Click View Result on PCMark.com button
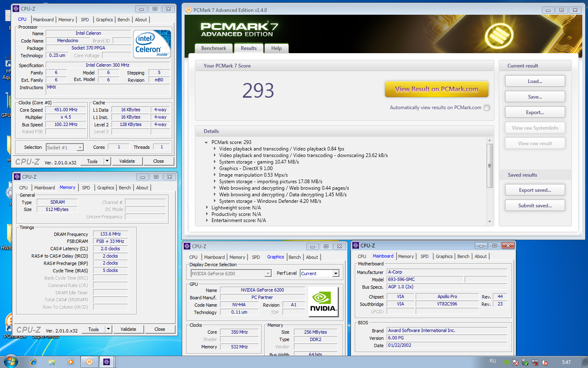 437,89
